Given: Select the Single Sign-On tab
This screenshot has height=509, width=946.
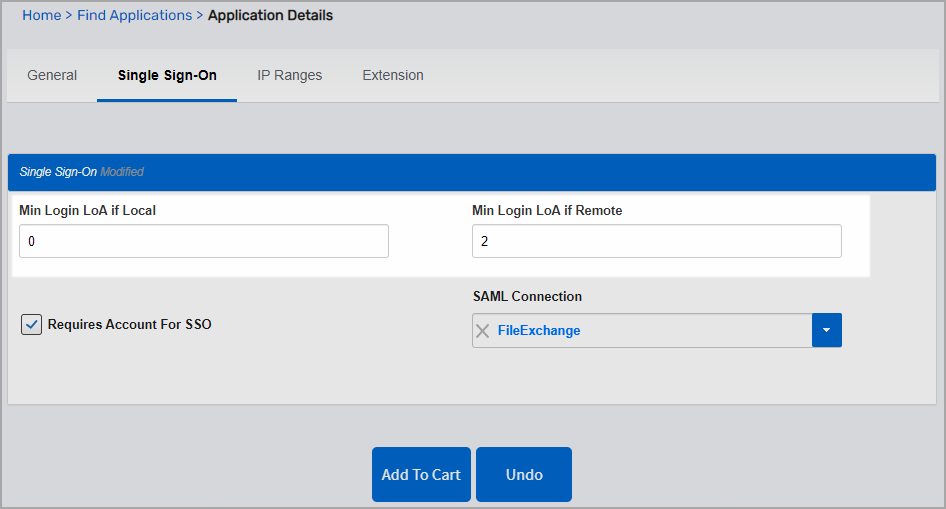Looking at the screenshot, I should [167, 75].
